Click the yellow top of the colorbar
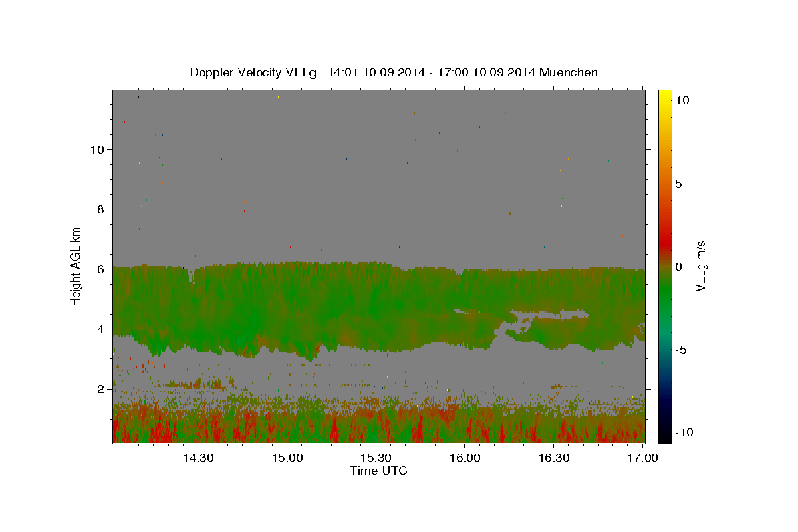 click(x=665, y=96)
